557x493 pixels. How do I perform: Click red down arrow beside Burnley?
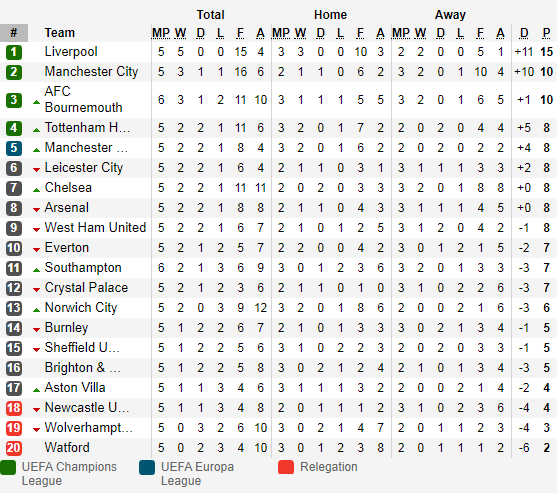point(36,330)
